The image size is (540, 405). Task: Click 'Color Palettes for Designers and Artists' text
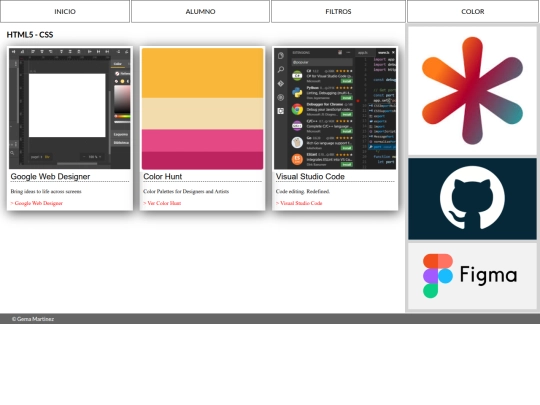pos(186,191)
